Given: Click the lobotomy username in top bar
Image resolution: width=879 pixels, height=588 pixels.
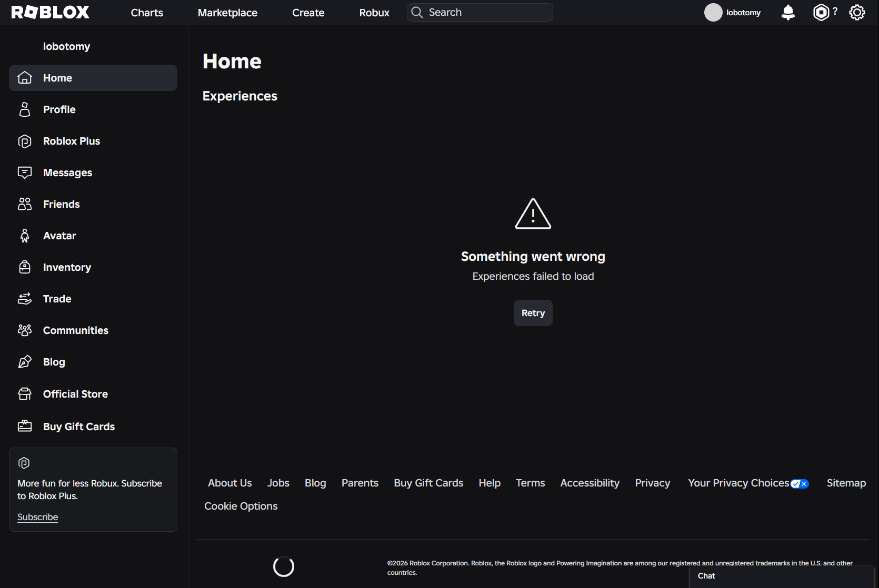Looking at the screenshot, I should tap(743, 13).
